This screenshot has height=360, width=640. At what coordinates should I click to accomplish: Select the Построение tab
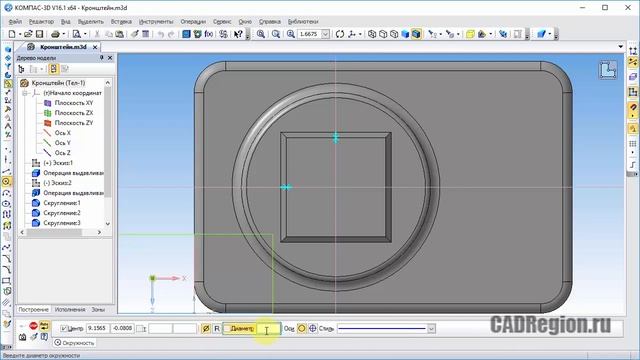(33, 309)
